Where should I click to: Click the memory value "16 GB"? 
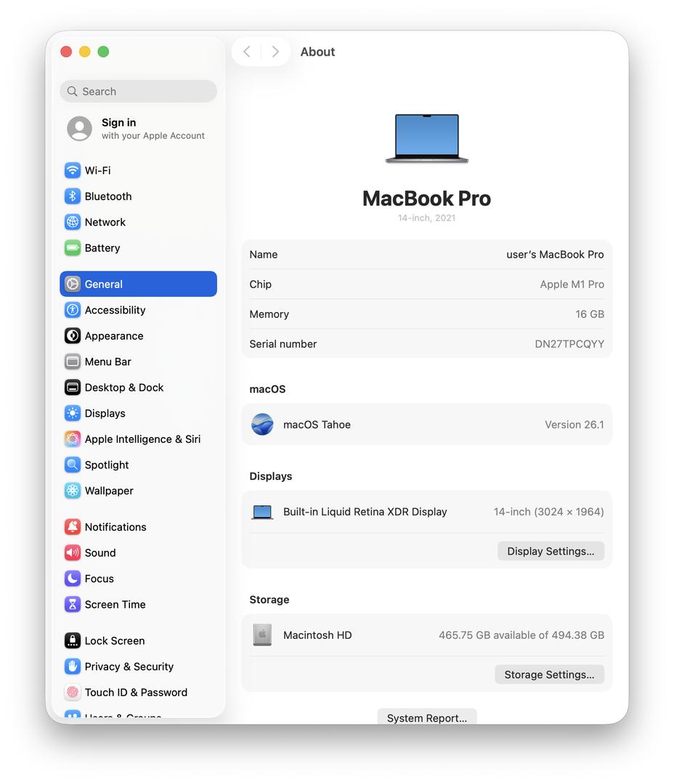click(590, 314)
